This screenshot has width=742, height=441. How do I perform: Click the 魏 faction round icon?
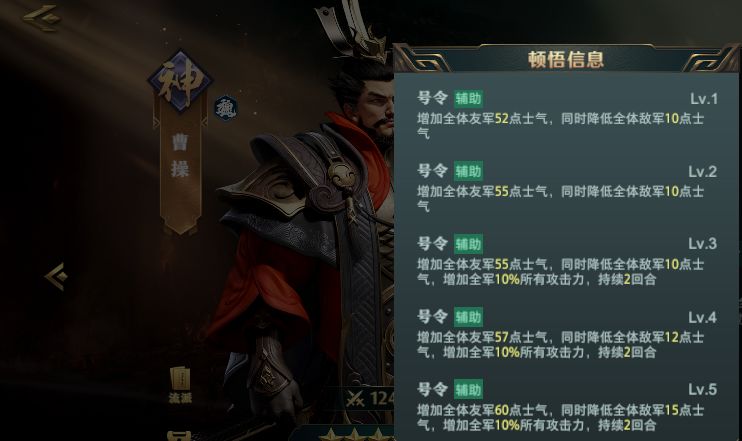pos(226,108)
